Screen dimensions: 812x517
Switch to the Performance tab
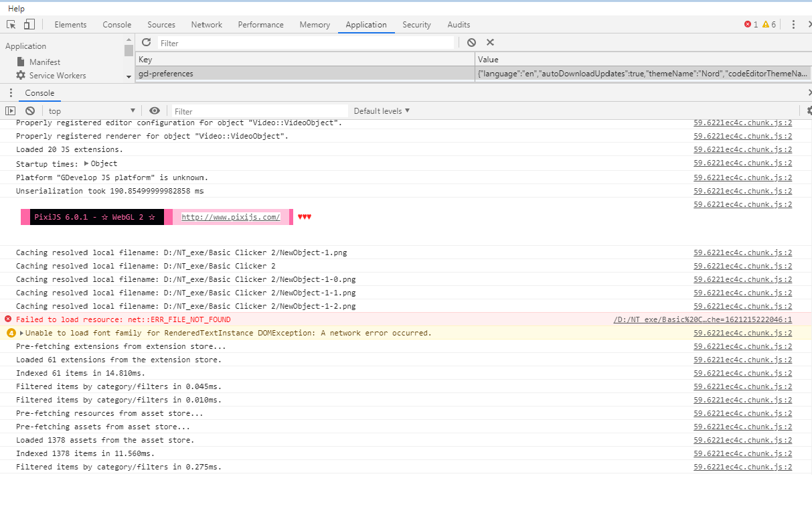(x=261, y=25)
